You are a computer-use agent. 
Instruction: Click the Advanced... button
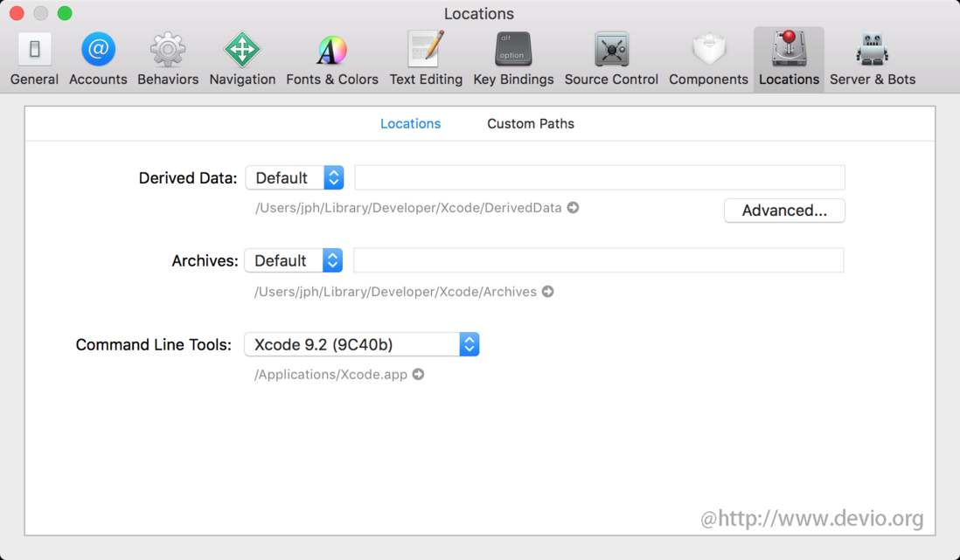pos(784,211)
